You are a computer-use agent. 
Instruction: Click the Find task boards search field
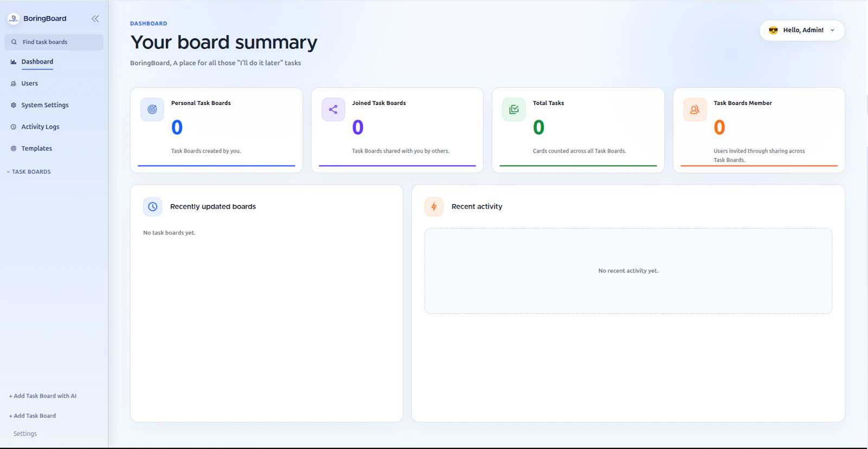(54, 42)
